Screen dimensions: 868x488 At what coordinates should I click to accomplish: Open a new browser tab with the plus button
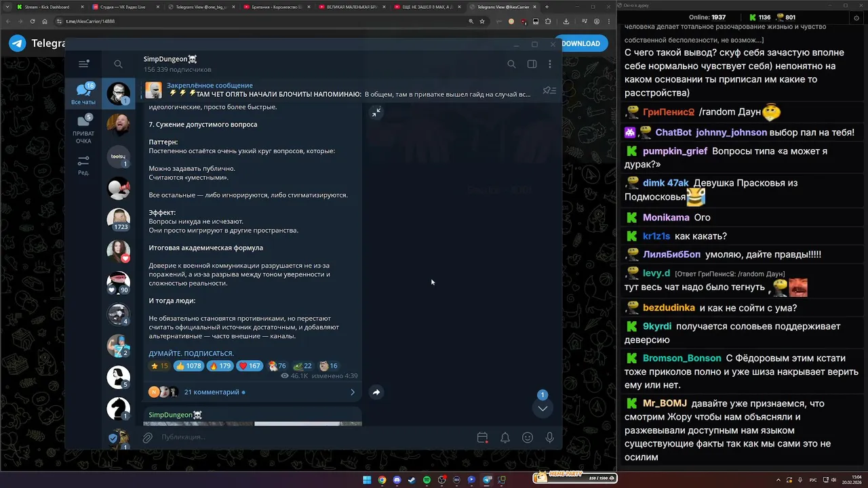pos(547,7)
